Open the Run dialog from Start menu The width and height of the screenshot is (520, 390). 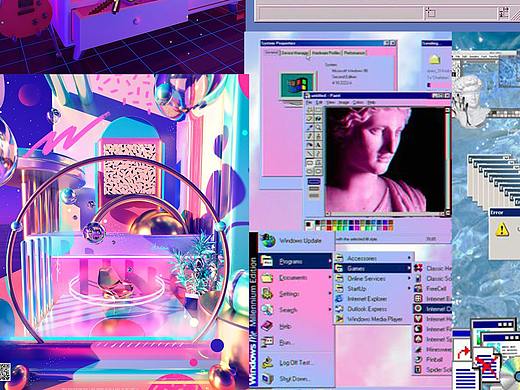(x=297, y=342)
